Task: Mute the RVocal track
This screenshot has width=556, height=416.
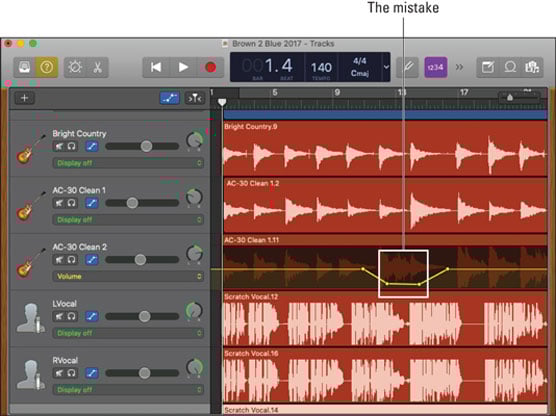Action: [59, 373]
